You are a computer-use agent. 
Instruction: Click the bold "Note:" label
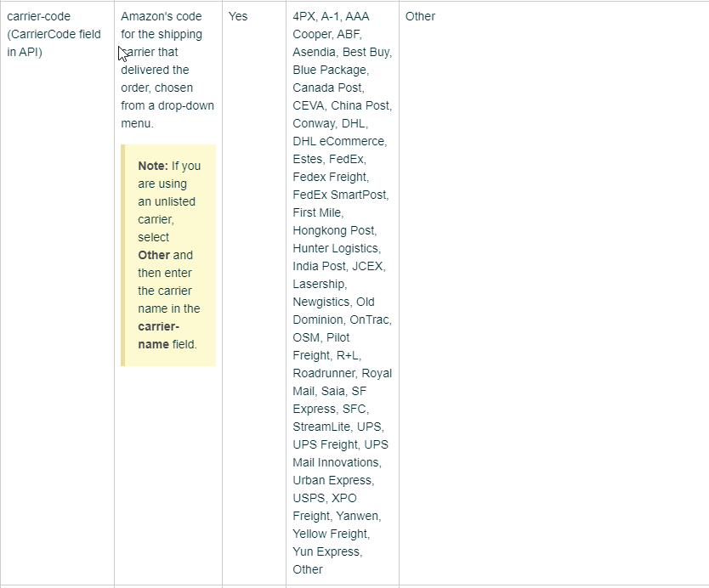(152, 166)
